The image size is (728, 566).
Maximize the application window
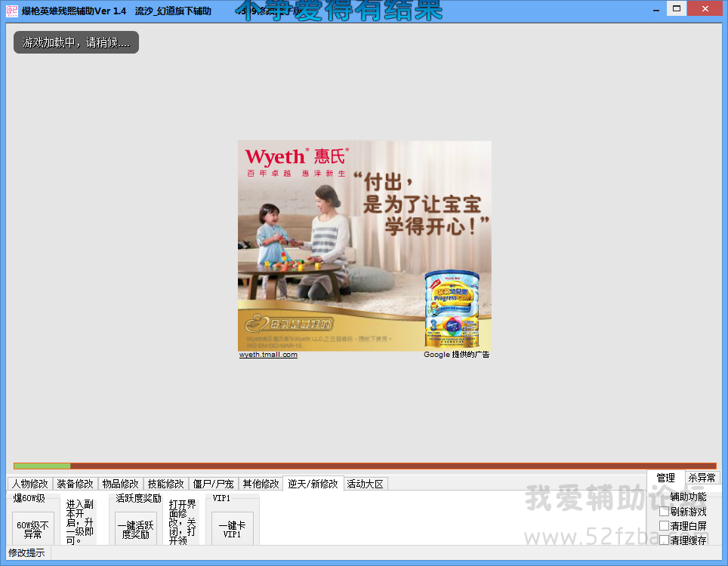[x=677, y=8]
